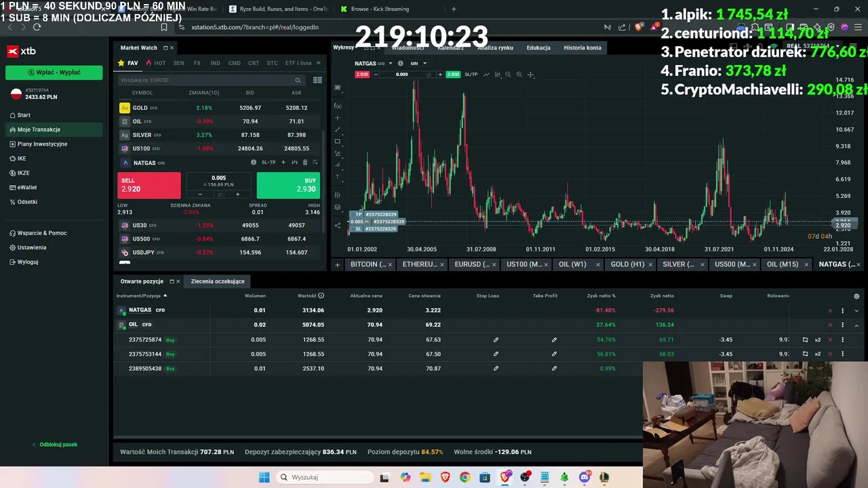Collapse the OIL position group chevron
Screen dimensions: 868x488
856,325
